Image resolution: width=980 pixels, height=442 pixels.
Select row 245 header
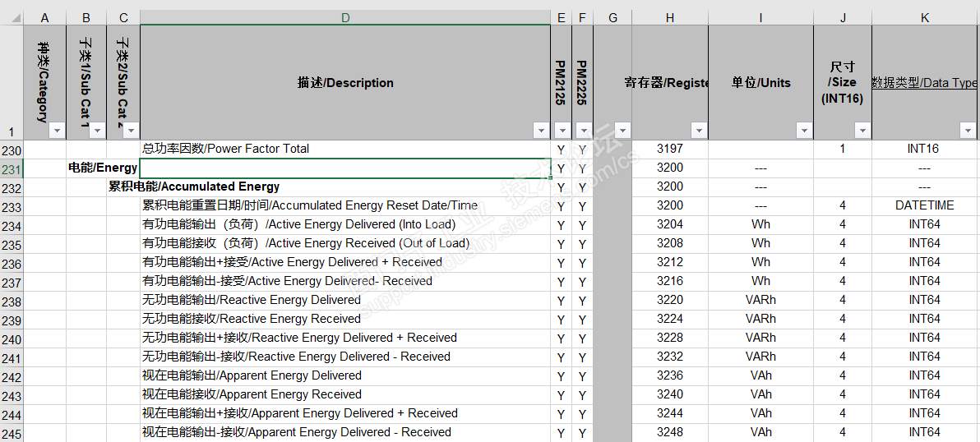click(x=12, y=433)
